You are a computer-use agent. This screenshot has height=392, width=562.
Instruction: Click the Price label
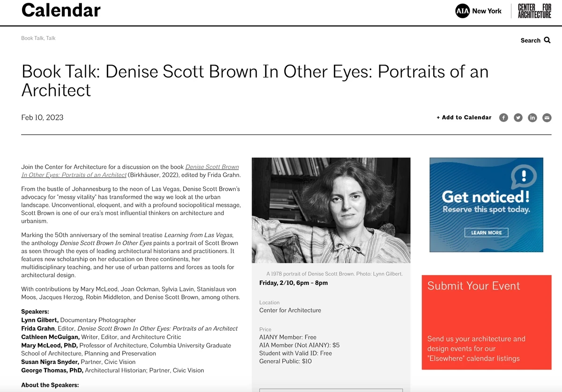click(x=266, y=329)
